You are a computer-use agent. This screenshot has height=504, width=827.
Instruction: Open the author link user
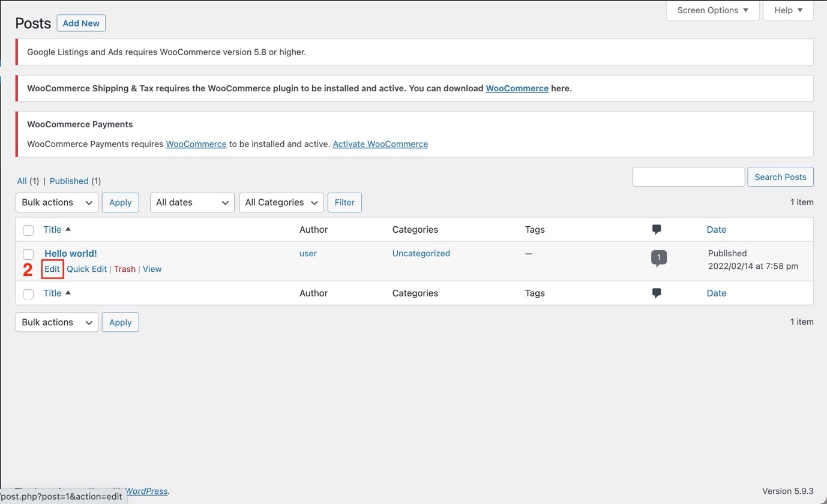pyautogui.click(x=308, y=253)
